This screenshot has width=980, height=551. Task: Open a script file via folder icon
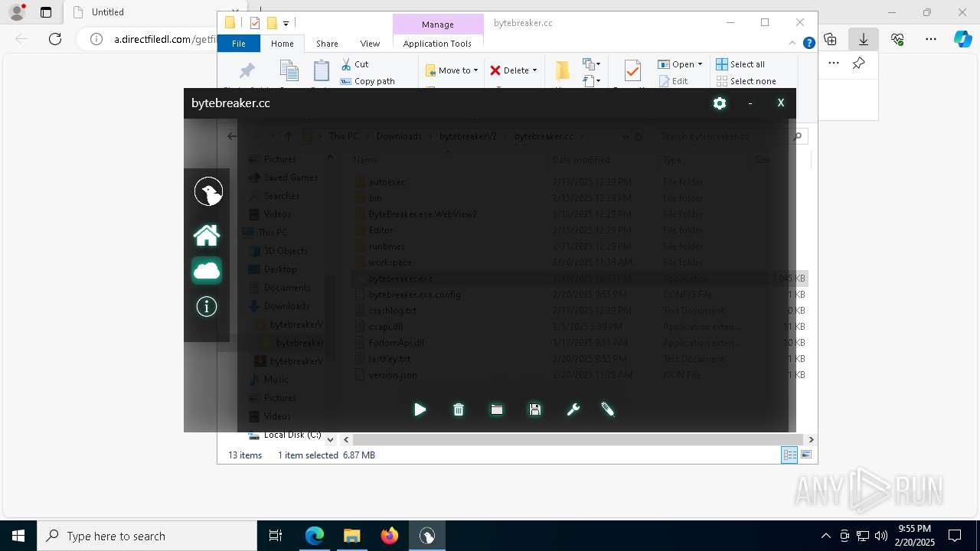[x=497, y=409]
